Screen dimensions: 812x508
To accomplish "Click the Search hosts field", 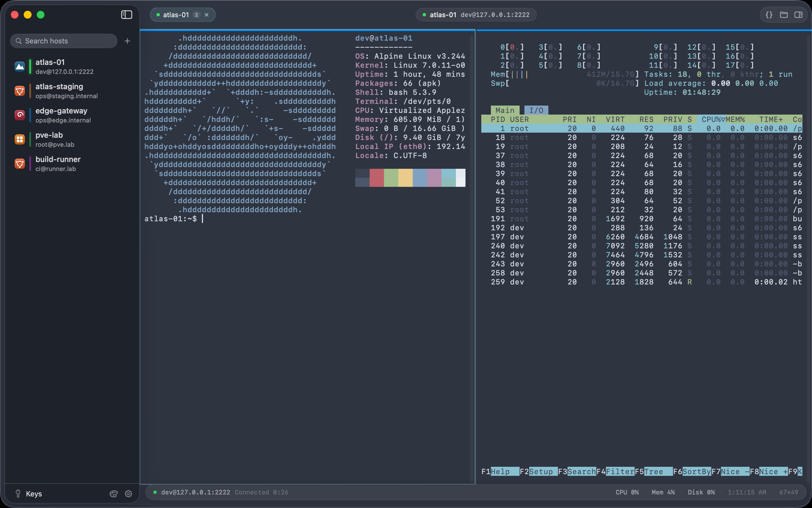I will tap(64, 41).
